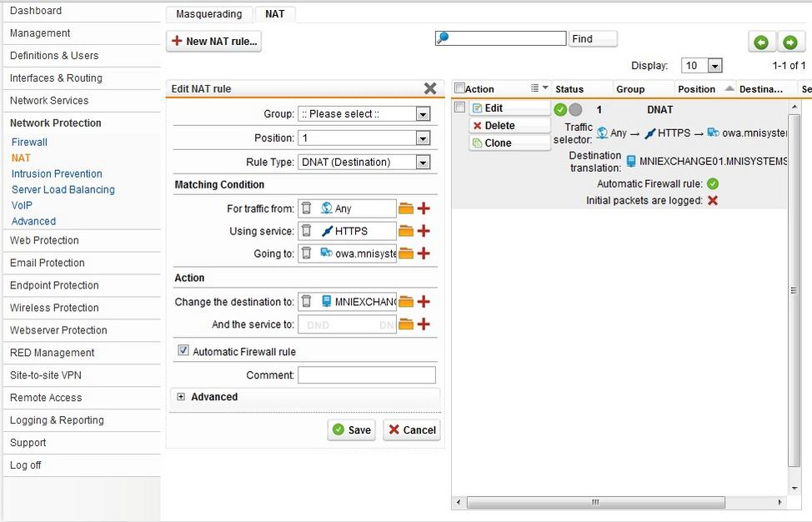Open the Group dropdown
812x522 pixels.
pos(364,114)
